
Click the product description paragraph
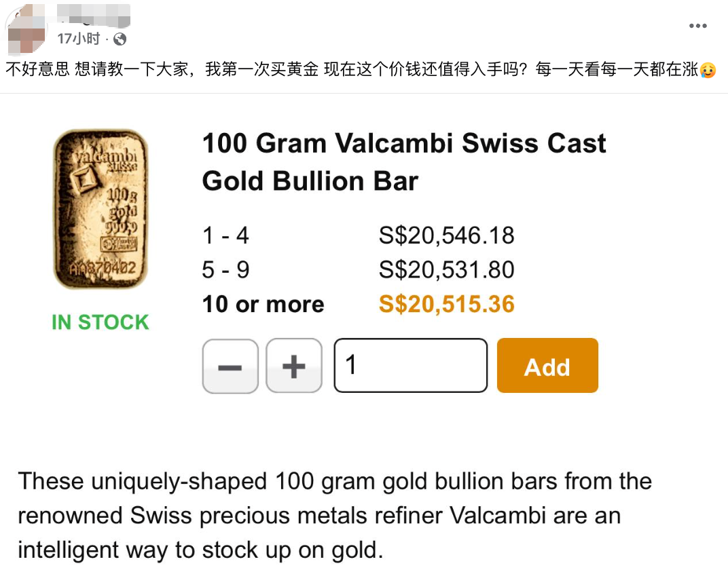335,516
